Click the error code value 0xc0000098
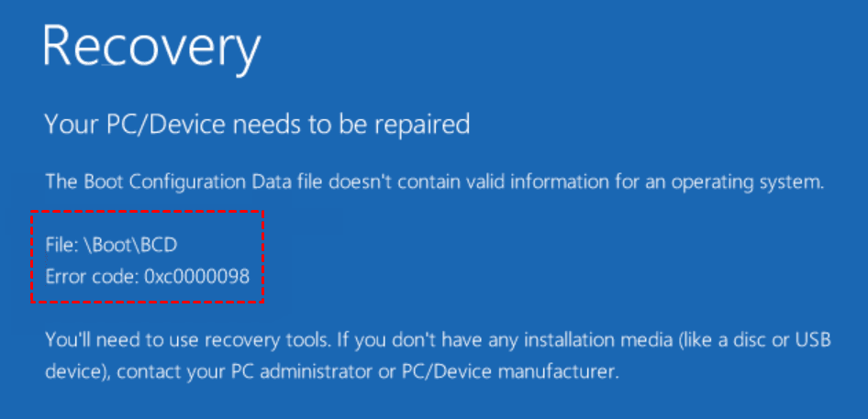The image size is (868, 419). click(196, 275)
